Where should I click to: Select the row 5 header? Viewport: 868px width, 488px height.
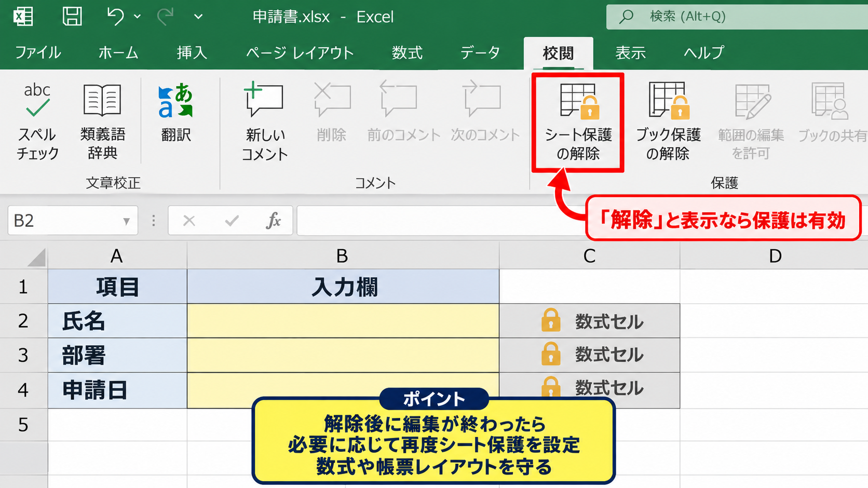coord(23,425)
